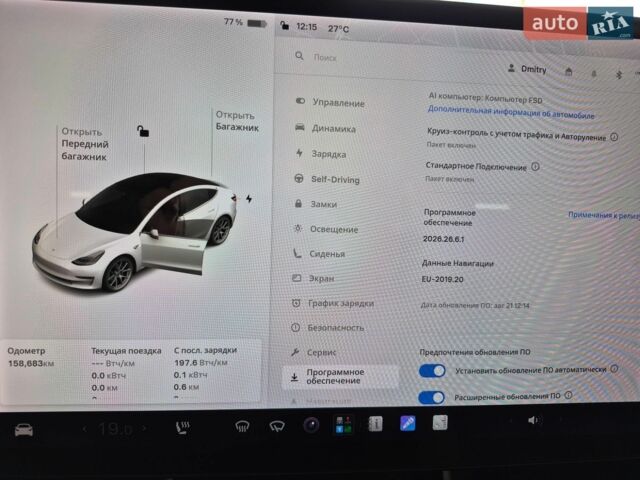
Task: Tap the 19.5 temperature setting
Action: (115, 429)
